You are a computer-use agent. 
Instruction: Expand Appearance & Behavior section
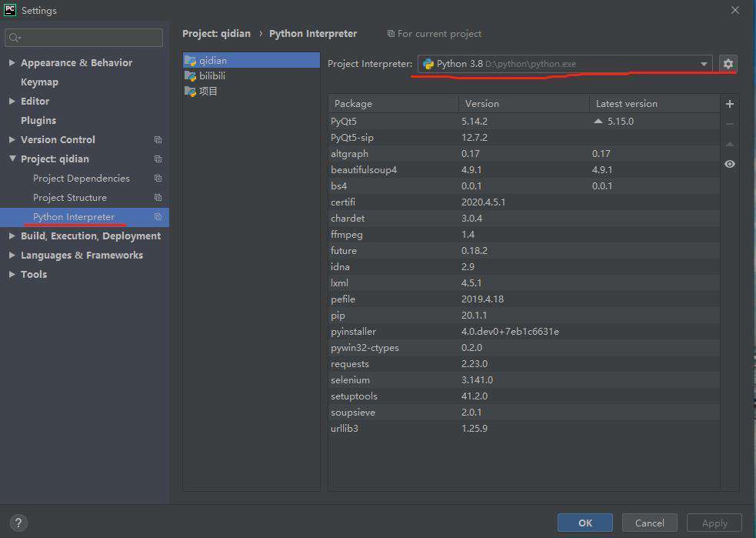coord(12,62)
